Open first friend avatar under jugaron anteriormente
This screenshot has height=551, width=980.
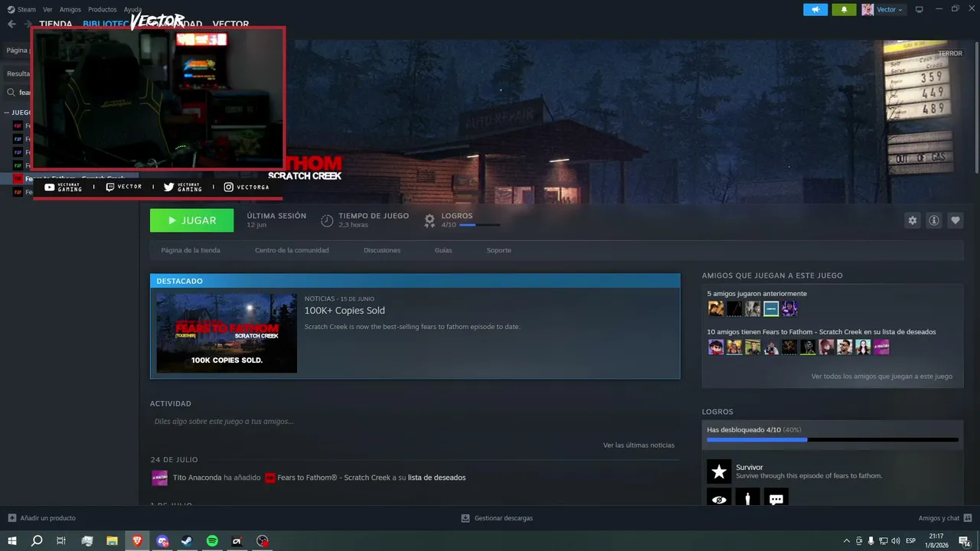[716, 308]
